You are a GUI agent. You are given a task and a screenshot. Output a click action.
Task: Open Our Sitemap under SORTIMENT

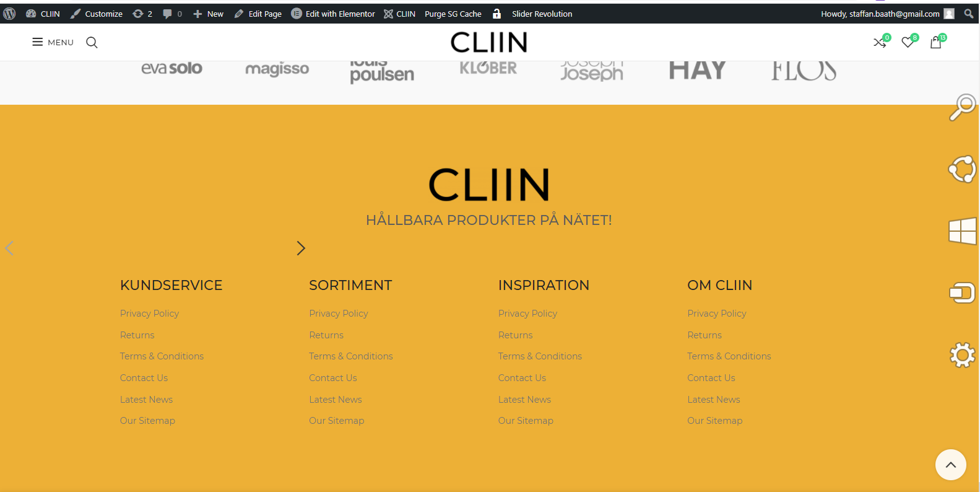(337, 421)
